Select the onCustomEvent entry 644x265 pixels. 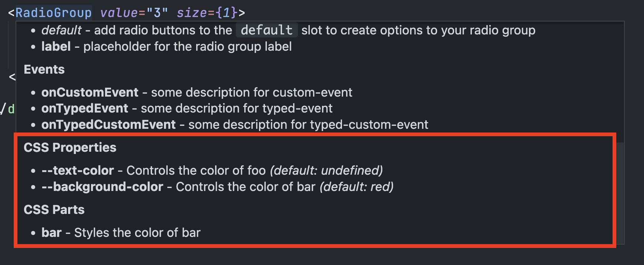[x=90, y=92]
